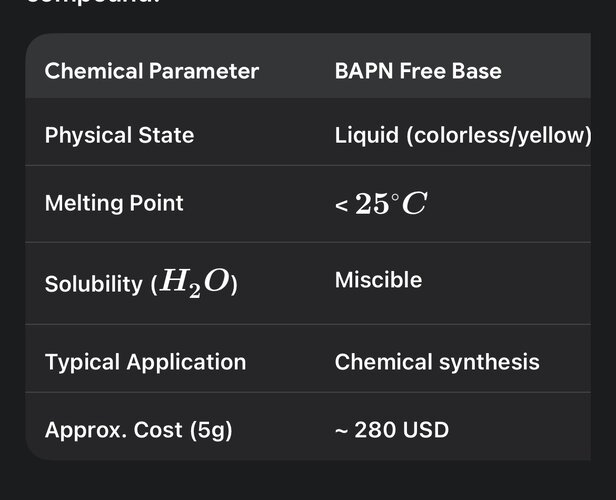This screenshot has height=500, width=616.
Task: Click the "25°C" melting point value
Action: click(391, 204)
